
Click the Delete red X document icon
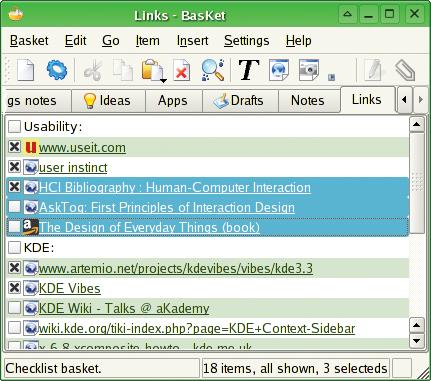click(182, 70)
